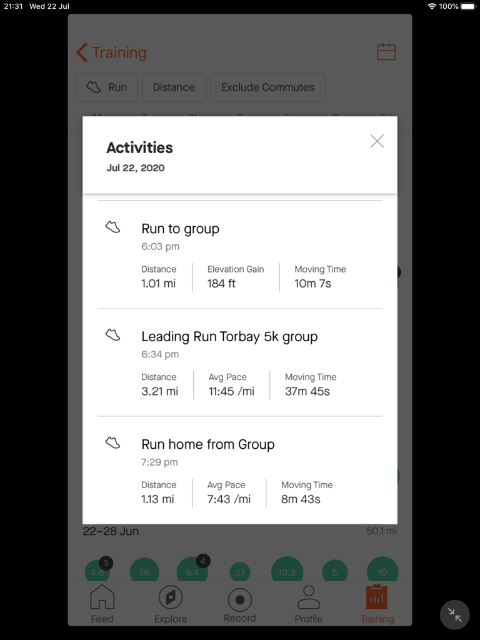Tap the shoe icon beside Run home from Group
480x640 pixels.
pyautogui.click(x=113, y=442)
